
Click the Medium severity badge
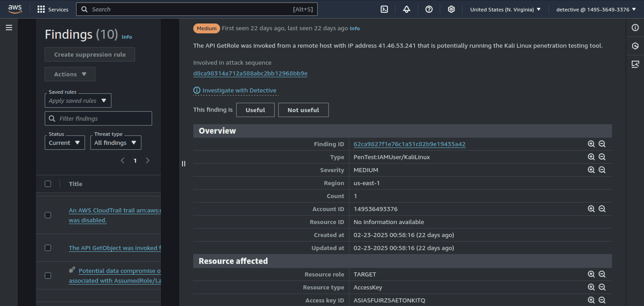pos(206,28)
